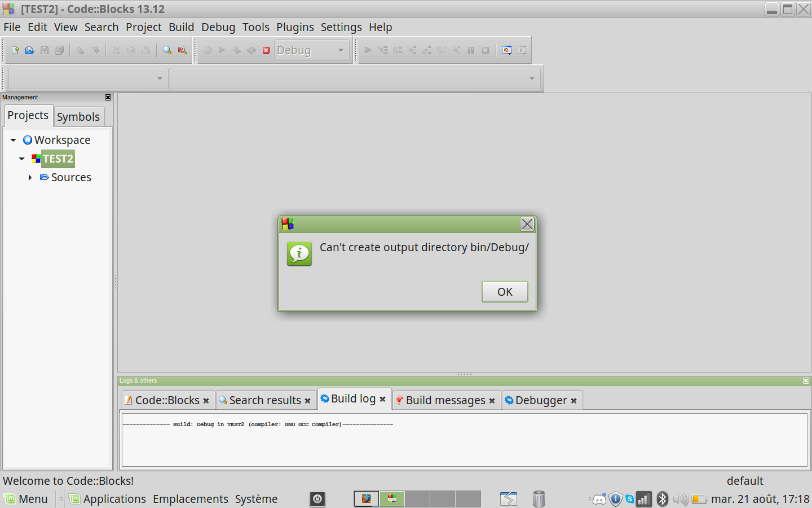Click the Cut scissors icon

[x=117, y=50]
